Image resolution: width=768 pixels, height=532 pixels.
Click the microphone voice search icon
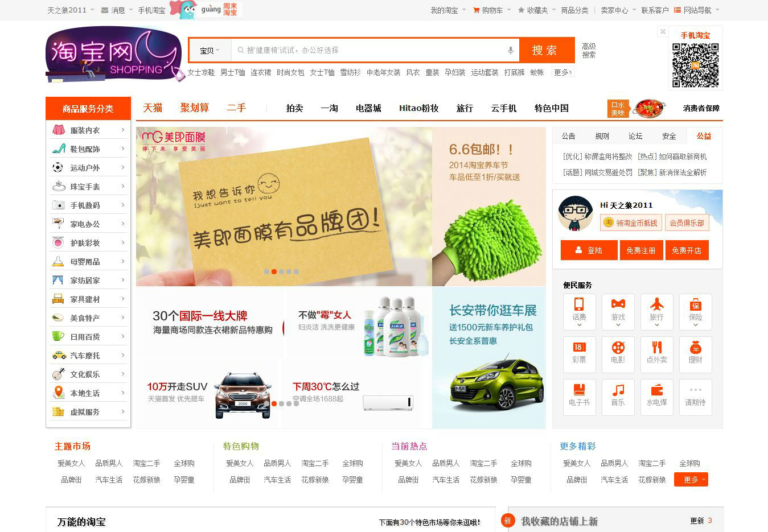click(x=511, y=50)
